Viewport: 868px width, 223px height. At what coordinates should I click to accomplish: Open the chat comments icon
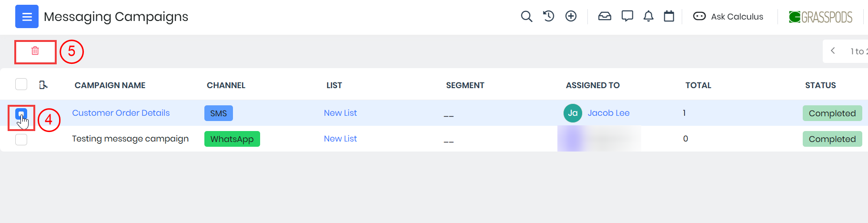click(627, 16)
